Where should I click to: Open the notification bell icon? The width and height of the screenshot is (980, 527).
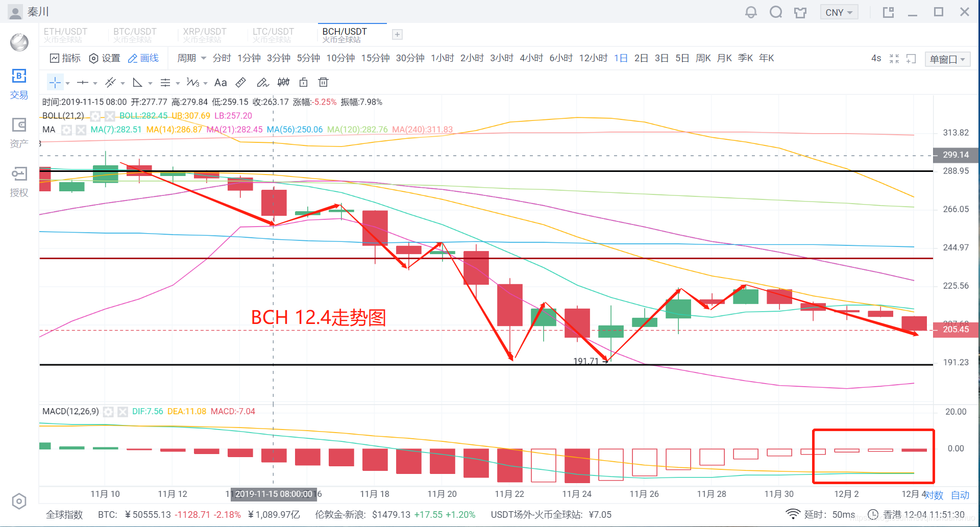pyautogui.click(x=751, y=12)
